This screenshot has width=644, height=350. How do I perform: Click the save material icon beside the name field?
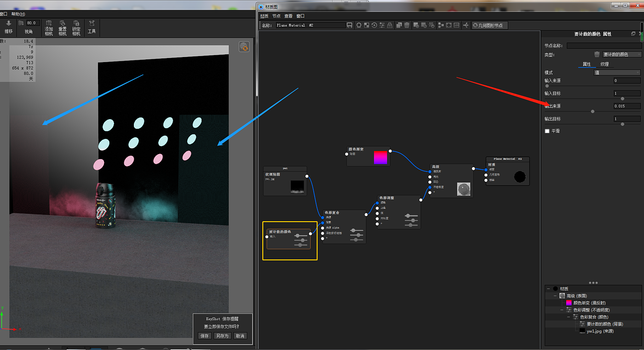pos(350,25)
